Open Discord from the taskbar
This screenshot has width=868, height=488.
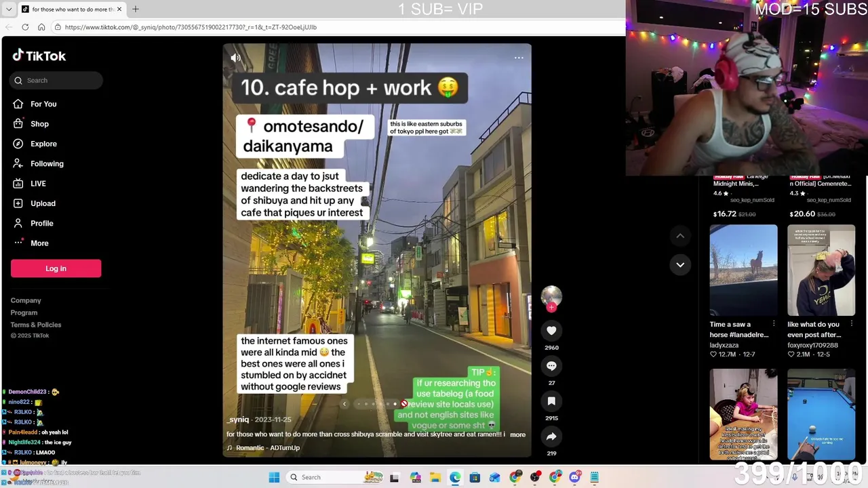(x=575, y=477)
